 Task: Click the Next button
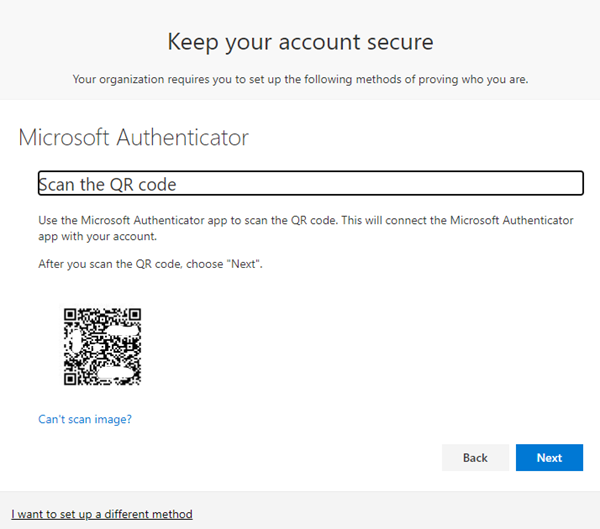[549, 457]
